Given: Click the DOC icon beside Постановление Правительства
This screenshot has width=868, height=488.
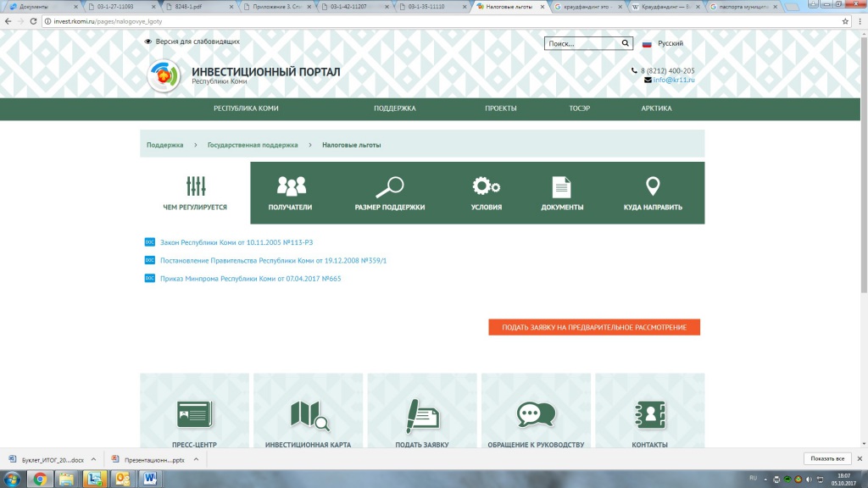Looking at the screenshot, I should point(149,260).
